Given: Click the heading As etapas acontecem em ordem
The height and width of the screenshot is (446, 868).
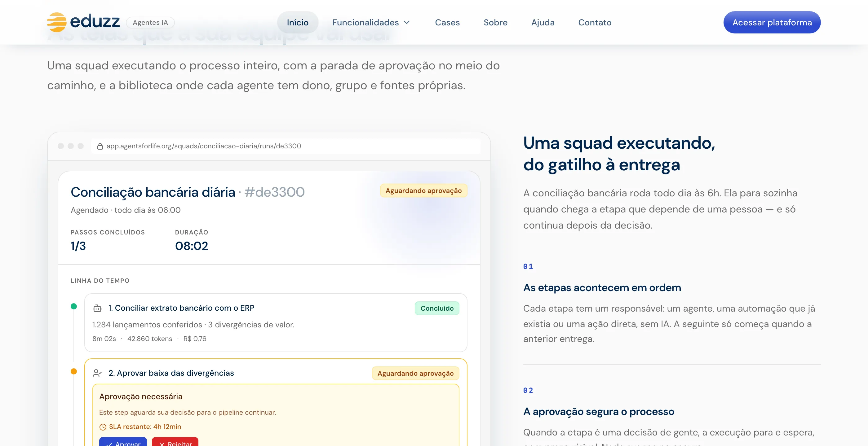Looking at the screenshot, I should coord(602,288).
